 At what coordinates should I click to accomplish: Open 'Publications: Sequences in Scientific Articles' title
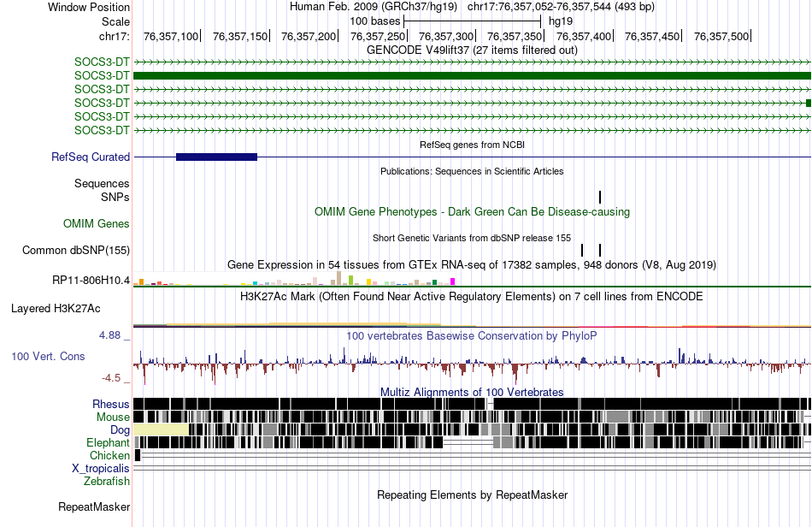pos(472,171)
